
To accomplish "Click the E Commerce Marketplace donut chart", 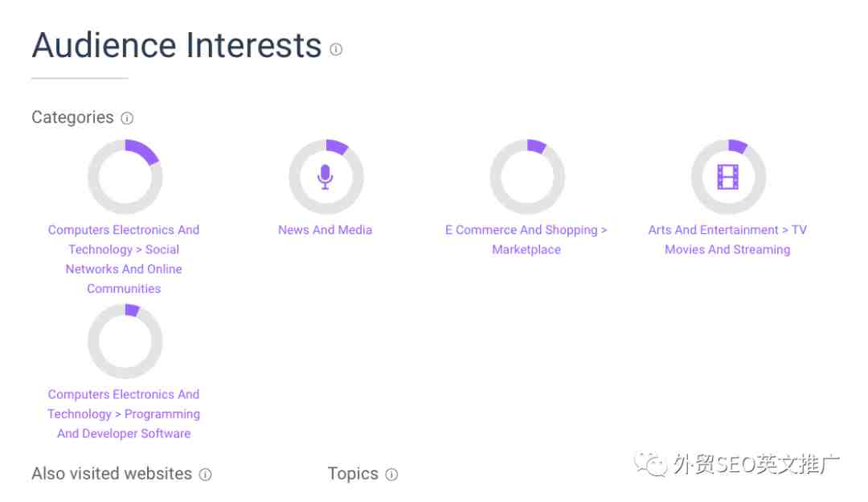I will point(526,177).
